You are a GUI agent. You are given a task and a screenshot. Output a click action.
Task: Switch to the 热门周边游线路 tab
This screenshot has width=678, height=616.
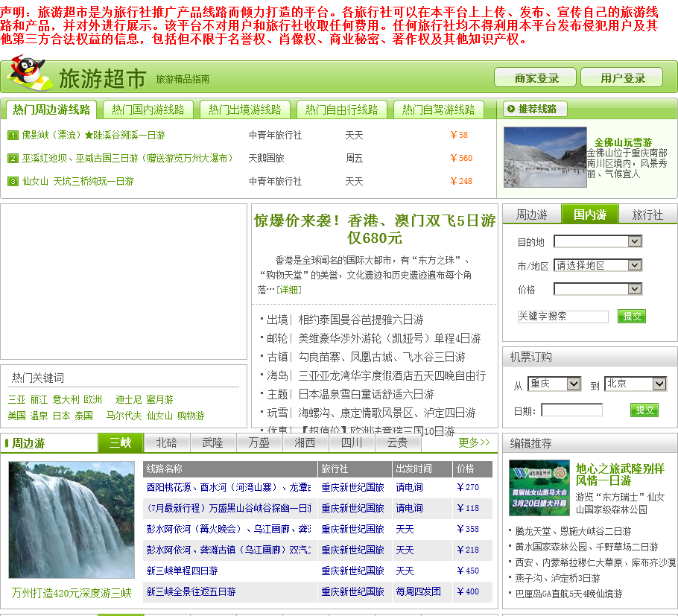[51, 109]
